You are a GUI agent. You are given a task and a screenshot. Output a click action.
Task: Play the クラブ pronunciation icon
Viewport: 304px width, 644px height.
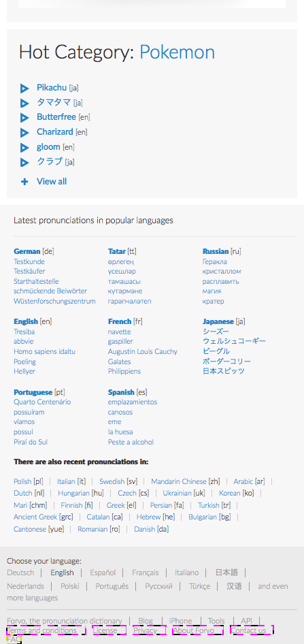pyautogui.click(x=24, y=162)
